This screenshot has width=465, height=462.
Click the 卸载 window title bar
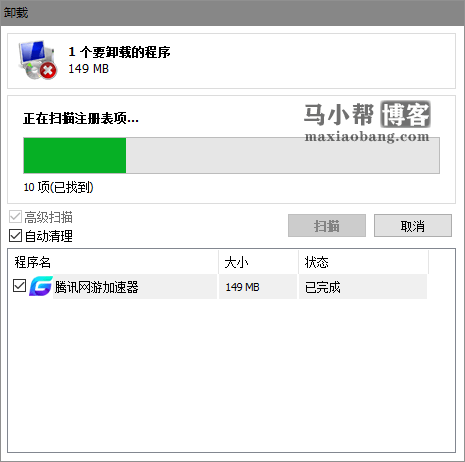click(x=232, y=13)
